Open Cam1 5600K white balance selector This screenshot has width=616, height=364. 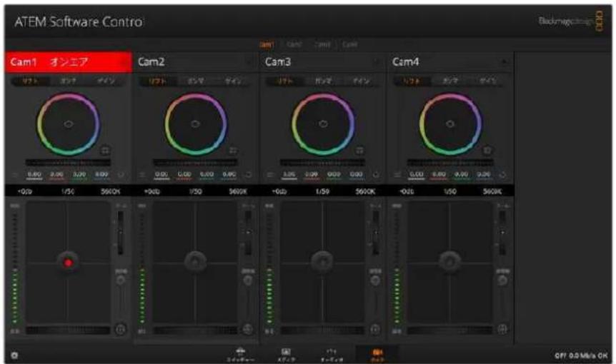click(111, 191)
